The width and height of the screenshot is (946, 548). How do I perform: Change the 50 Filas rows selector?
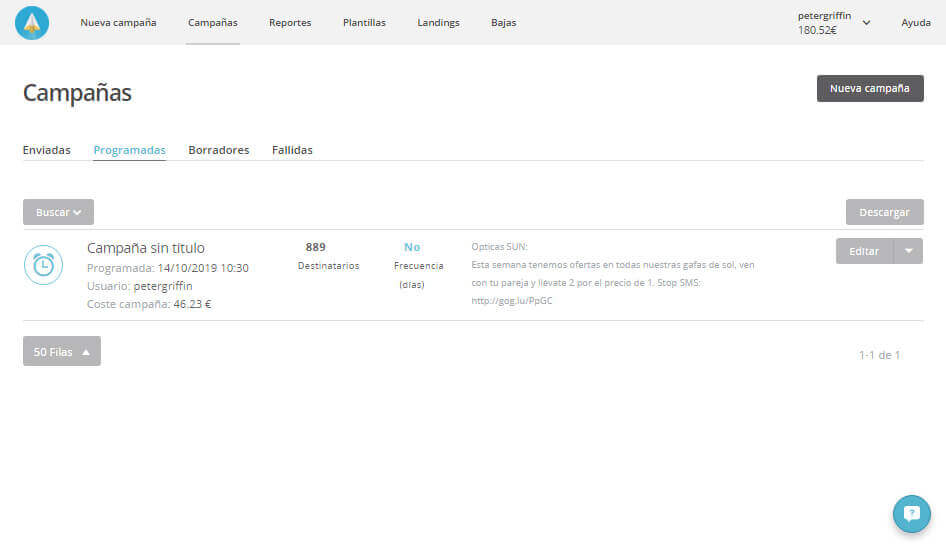click(62, 352)
